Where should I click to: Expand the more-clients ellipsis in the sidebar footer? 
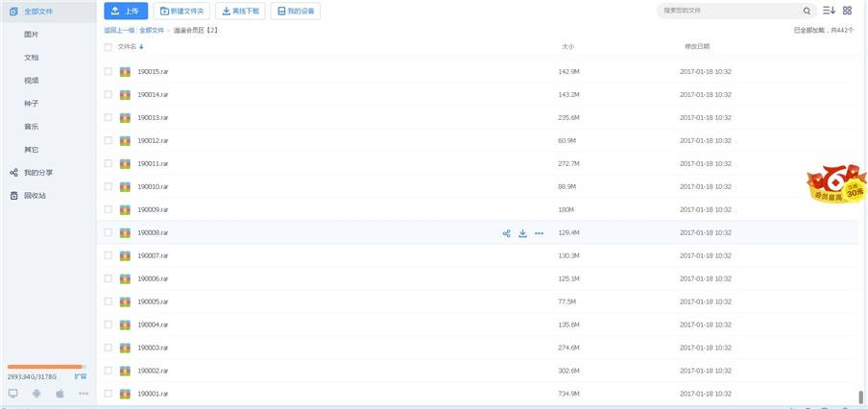83,394
